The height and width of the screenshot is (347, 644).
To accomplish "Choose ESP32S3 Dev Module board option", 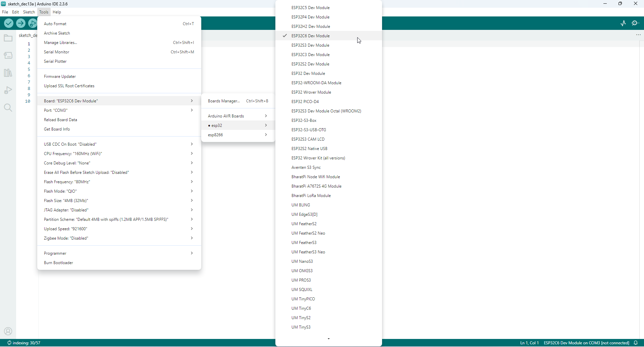I will [310, 45].
